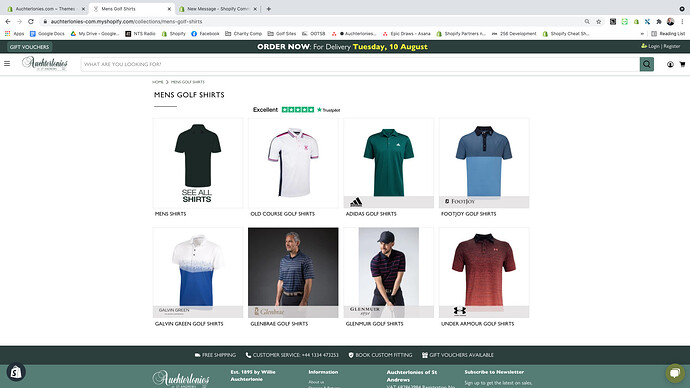Open the Reading List

click(x=668, y=33)
